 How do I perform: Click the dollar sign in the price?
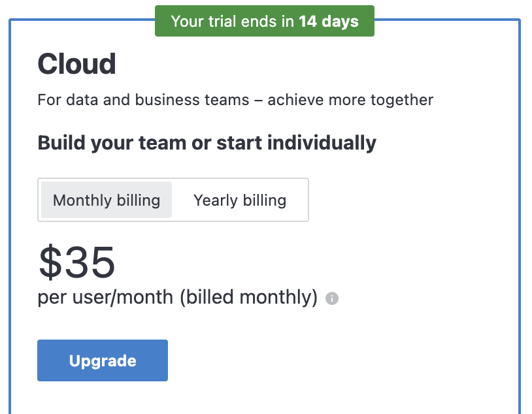[50, 263]
